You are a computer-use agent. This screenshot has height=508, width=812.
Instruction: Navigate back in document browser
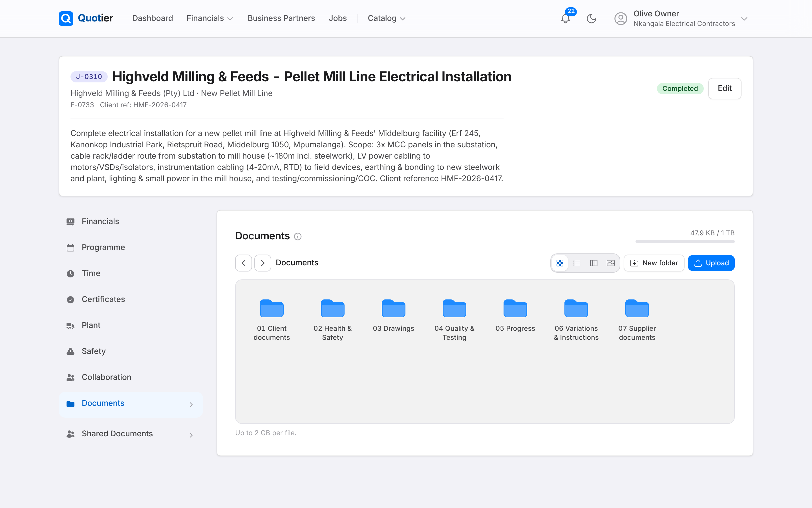[244, 263]
